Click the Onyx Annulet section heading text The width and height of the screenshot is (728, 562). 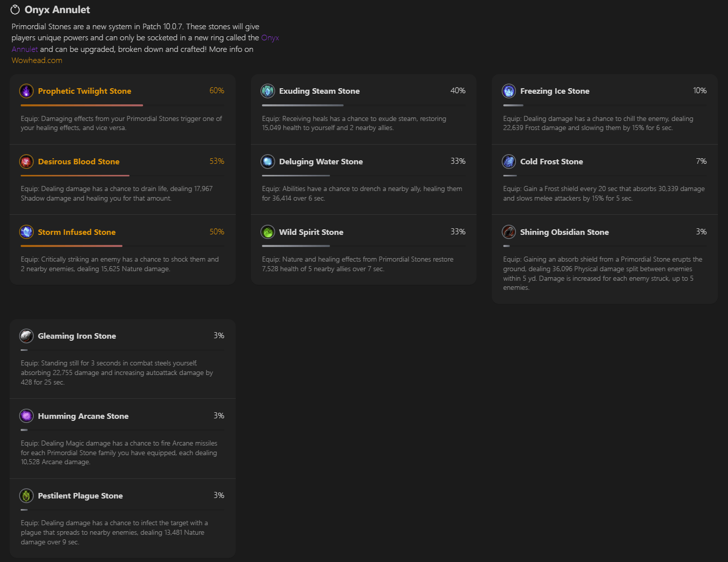(57, 10)
